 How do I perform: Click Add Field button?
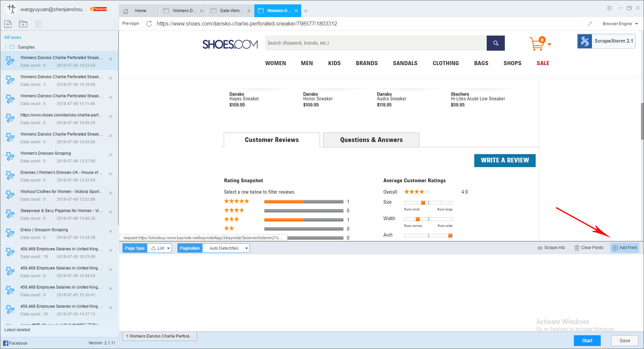[625, 248]
